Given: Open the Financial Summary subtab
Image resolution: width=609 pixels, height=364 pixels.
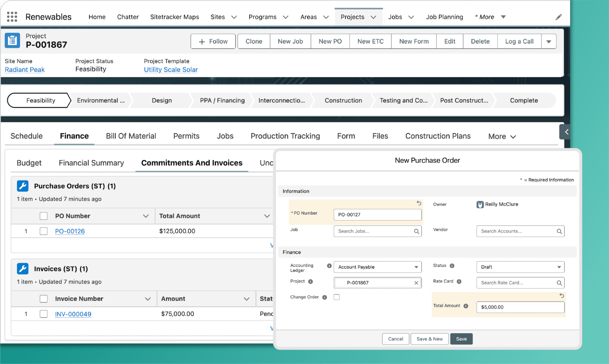Looking at the screenshot, I should point(91,163).
